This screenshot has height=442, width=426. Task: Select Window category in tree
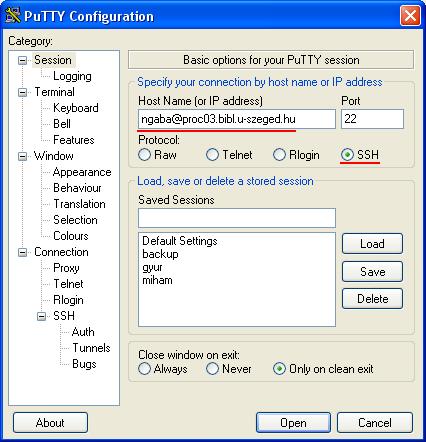click(x=54, y=156)
